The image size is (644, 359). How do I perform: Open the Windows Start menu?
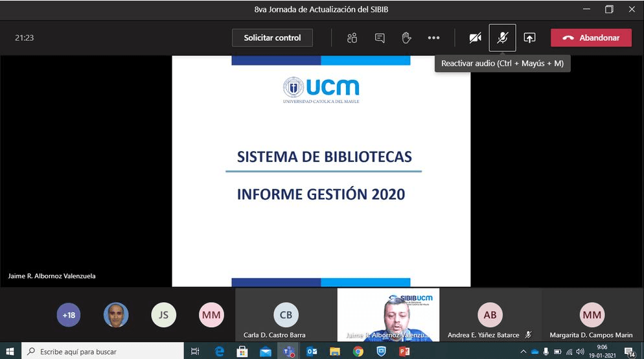pos(10,351)
